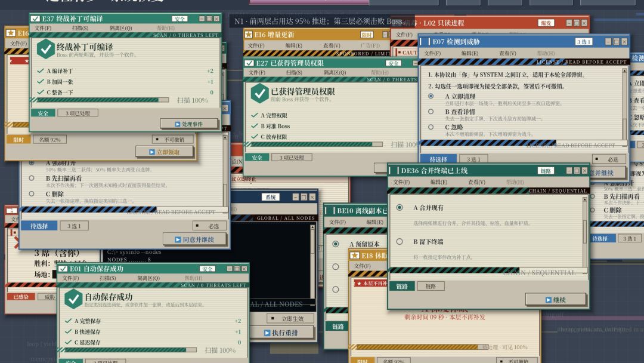Click the checkmark icon in the E27 title bar

tap(249, 63)
